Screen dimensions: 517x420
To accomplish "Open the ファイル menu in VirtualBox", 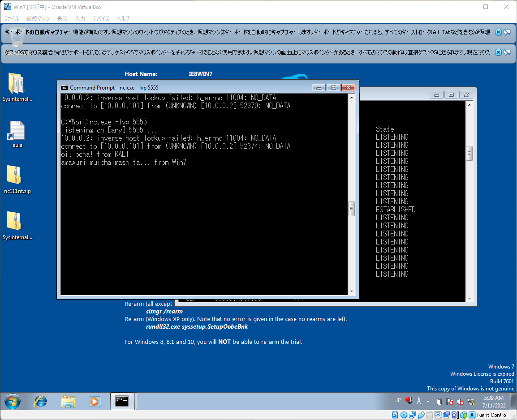I will 11,18.
